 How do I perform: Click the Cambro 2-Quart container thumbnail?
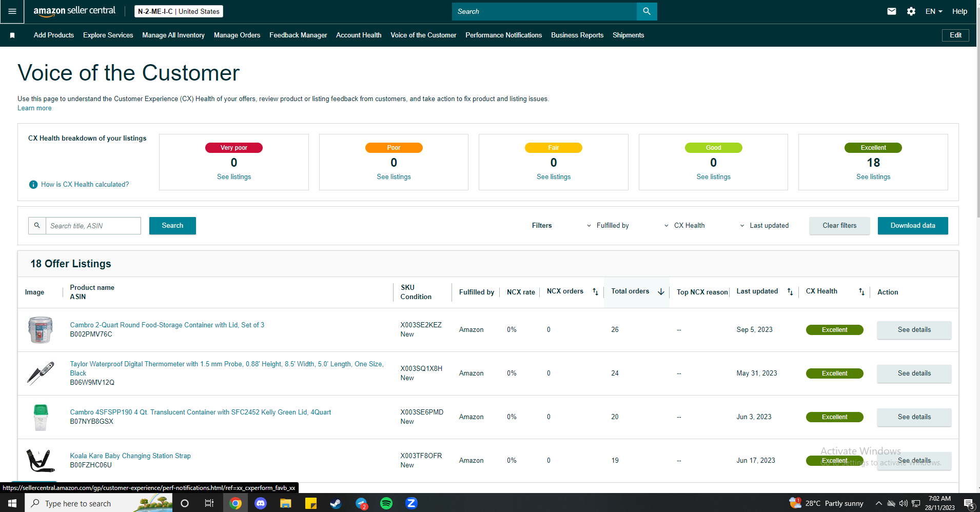click(x=41, y=330)
